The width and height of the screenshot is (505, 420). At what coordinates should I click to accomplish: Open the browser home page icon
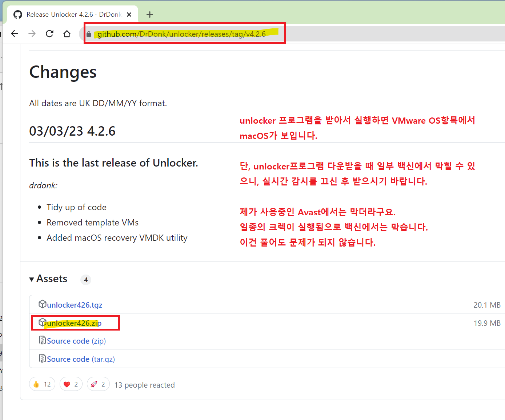[67, 34]
